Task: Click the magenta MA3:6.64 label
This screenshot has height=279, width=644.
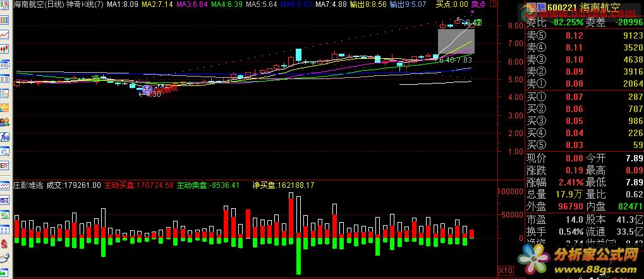Action: tap(191, 4)
